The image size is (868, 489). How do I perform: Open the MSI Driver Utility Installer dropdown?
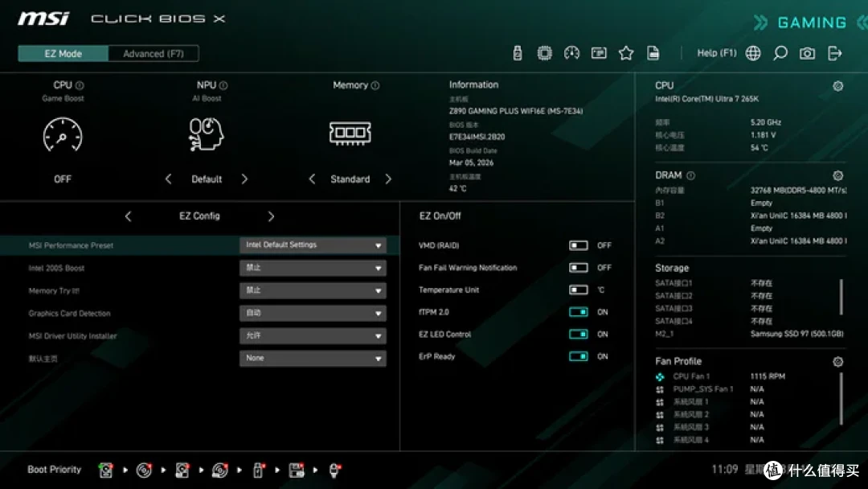313,335
